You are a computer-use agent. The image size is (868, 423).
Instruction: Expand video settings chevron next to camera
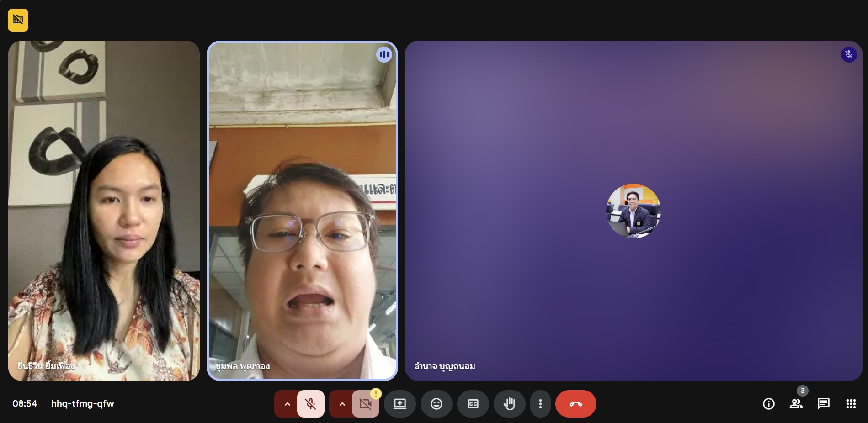(342, 404)
